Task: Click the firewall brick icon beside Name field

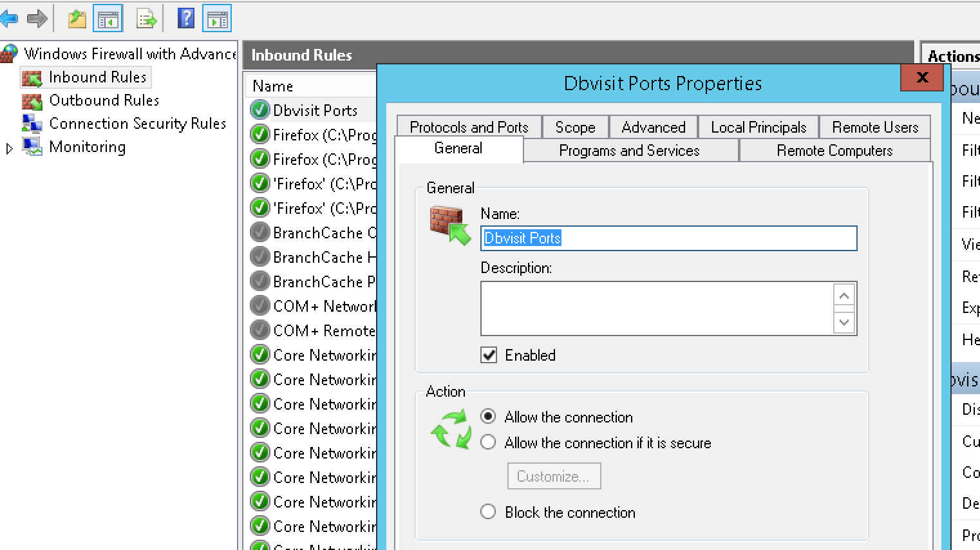Action: 450,225
